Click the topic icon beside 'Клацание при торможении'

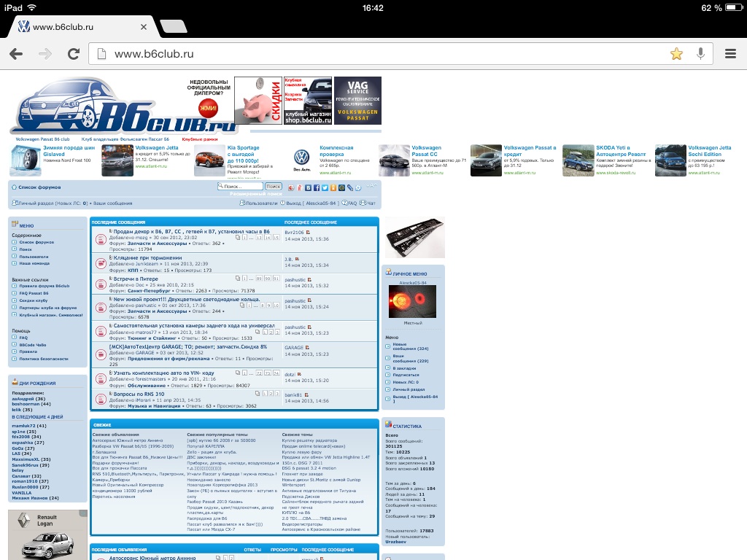100,262
